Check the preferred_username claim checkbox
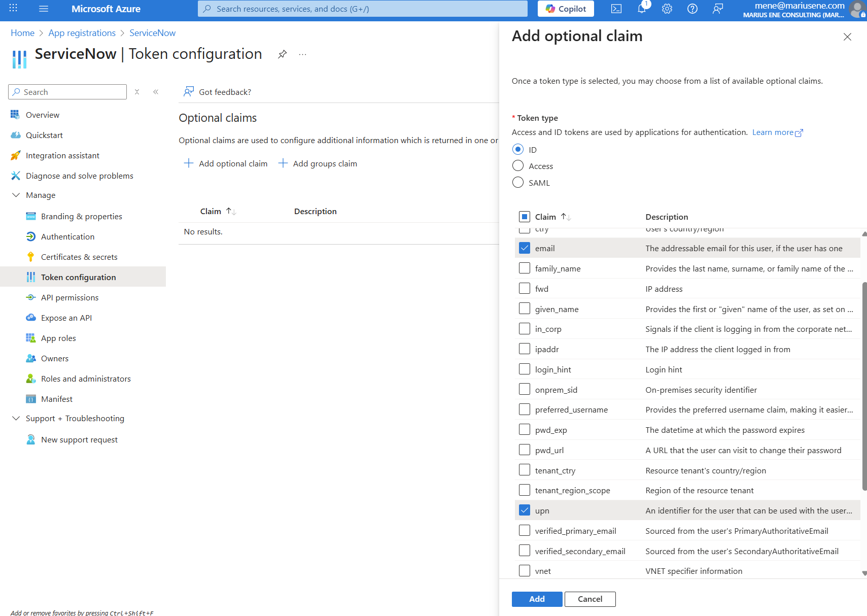The image size is (867, 616). tap(525, 409)
